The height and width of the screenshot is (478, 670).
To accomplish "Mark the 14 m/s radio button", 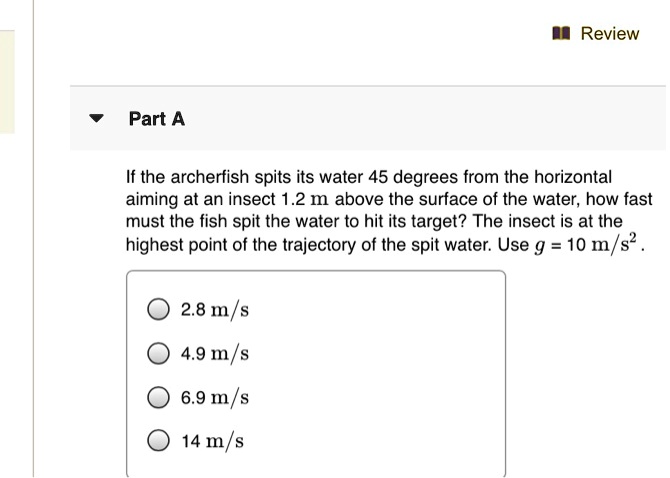I will (158, 440).
